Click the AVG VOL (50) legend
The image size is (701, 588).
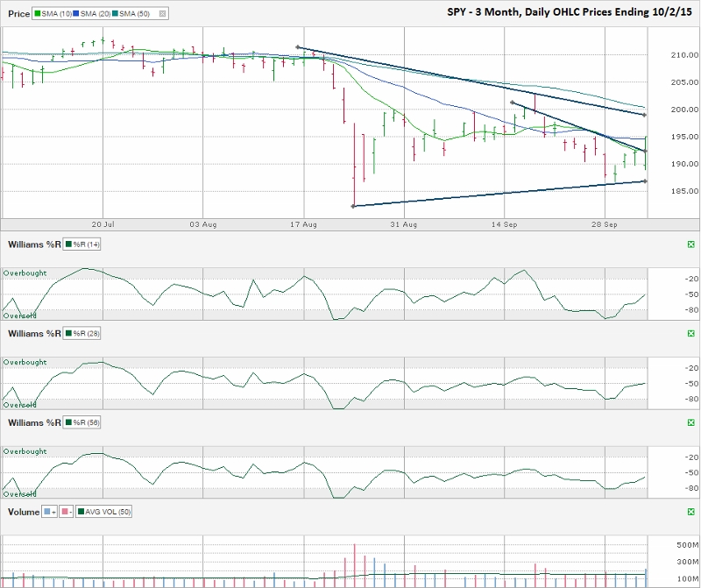[x=103, y=512]
